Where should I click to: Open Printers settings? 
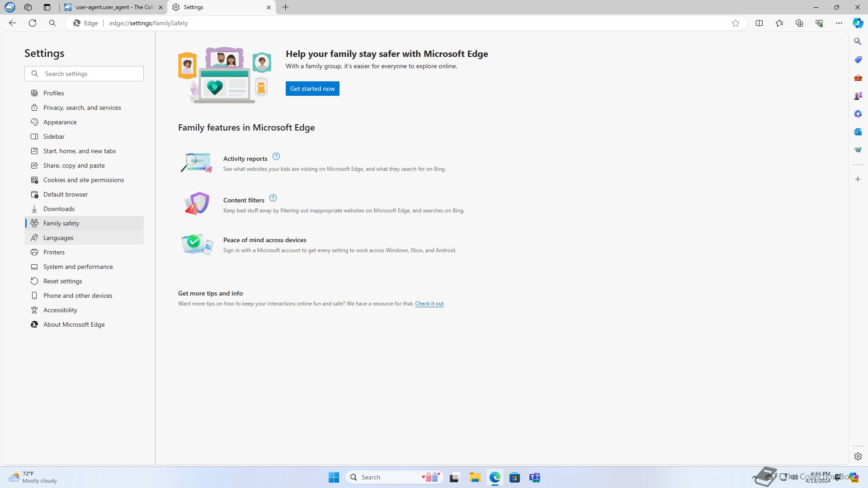pos(84,252)
